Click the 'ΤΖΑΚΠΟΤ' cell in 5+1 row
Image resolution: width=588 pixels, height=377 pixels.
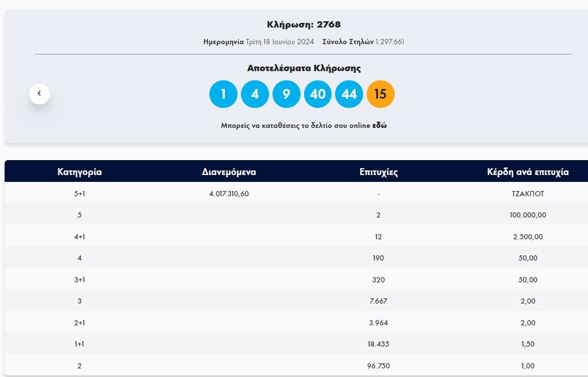pos(528,193)
